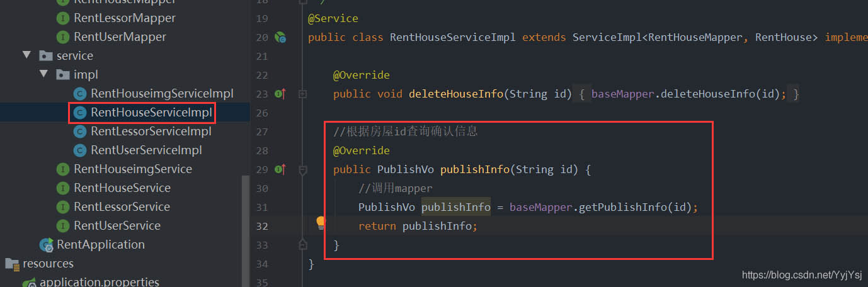Click interface icon of RentHouseService

point(62,188)
